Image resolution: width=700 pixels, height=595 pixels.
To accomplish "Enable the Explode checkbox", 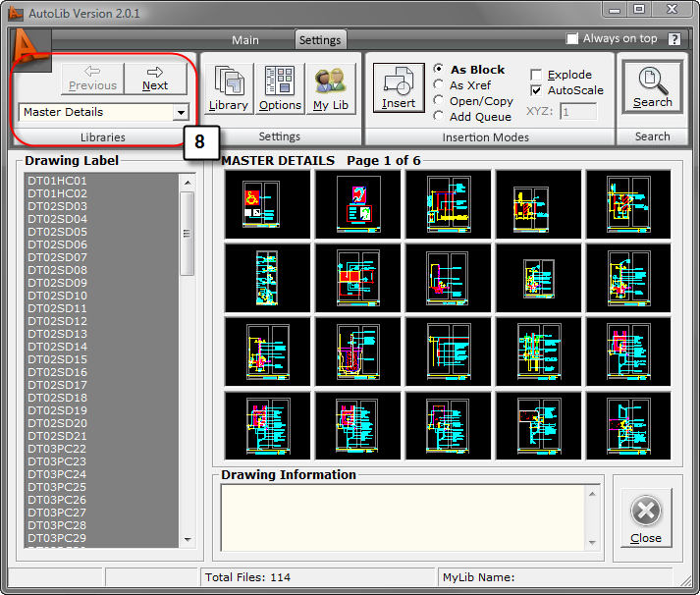I will (x=536, y=75).
